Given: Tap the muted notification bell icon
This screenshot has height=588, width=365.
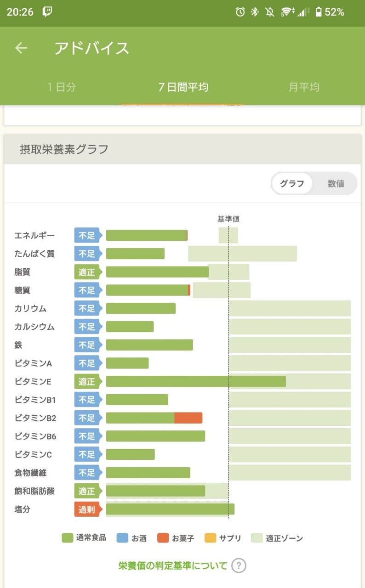Looking at the screenshot, I should click(270, 12).
